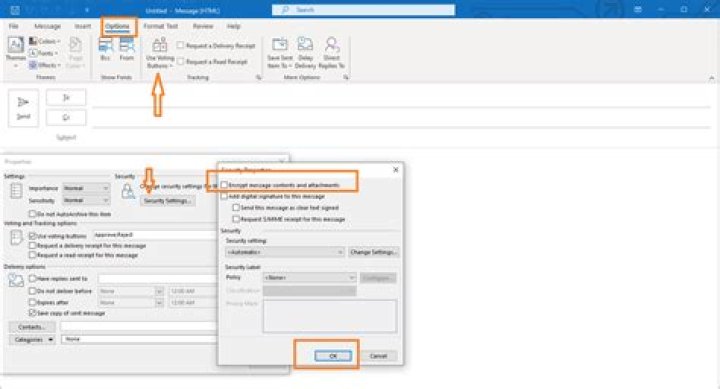720x389 pixels.
Task: Click the Change Settings... button
Action: click(373, 252)
